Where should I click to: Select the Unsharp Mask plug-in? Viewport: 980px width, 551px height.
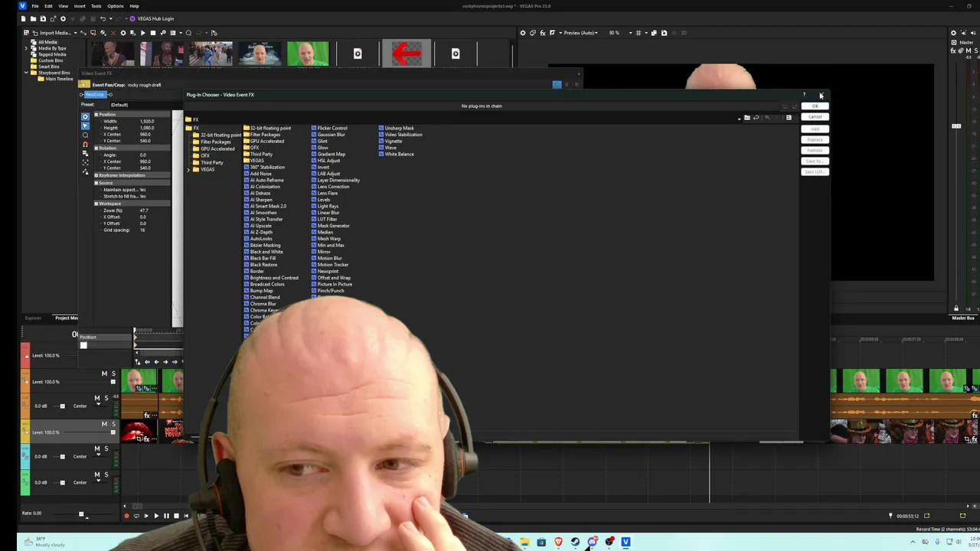click(x=396, y=128)
